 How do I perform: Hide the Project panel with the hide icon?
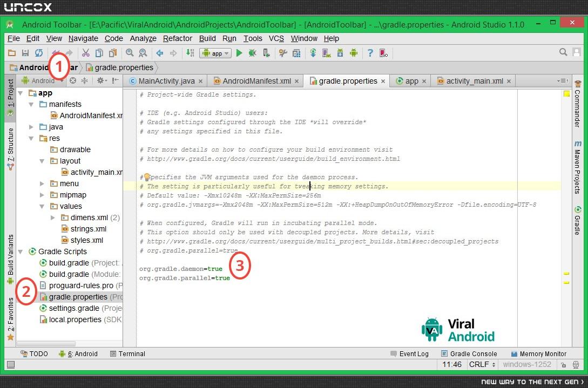(116, 80)
